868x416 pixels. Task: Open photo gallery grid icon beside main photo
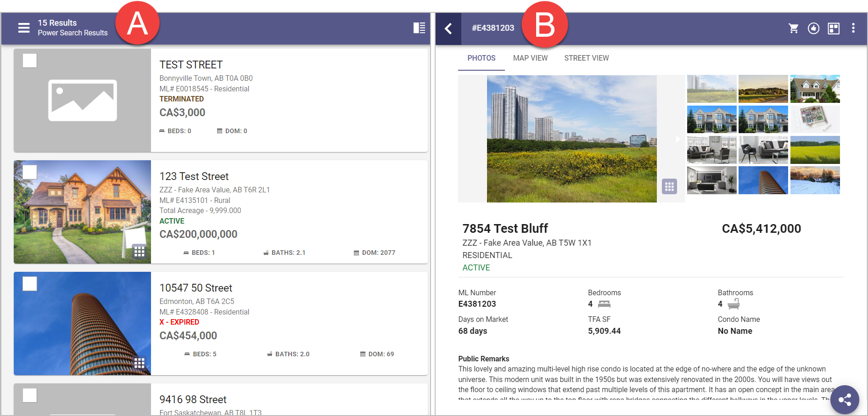pyautogui.click(x=669, y=186)
